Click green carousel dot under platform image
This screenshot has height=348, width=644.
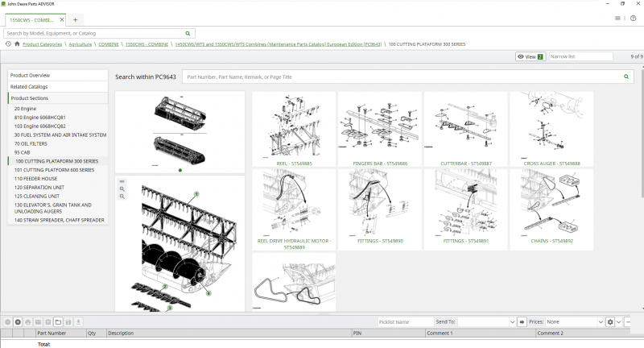coord(180,170)
